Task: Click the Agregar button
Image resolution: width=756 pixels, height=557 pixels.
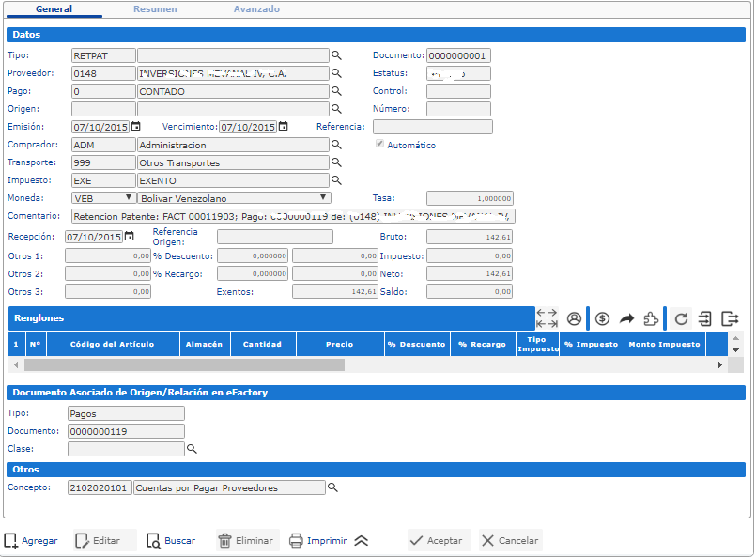Action: [31, 541]
